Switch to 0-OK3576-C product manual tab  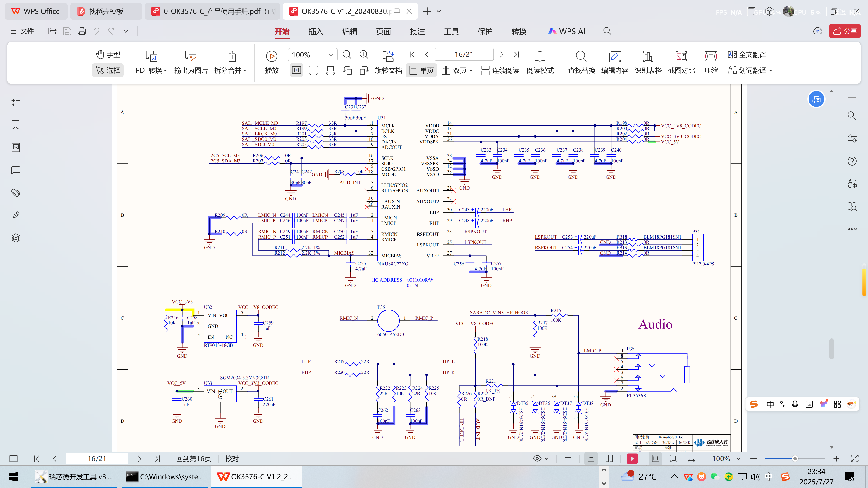tap(213, 12)
